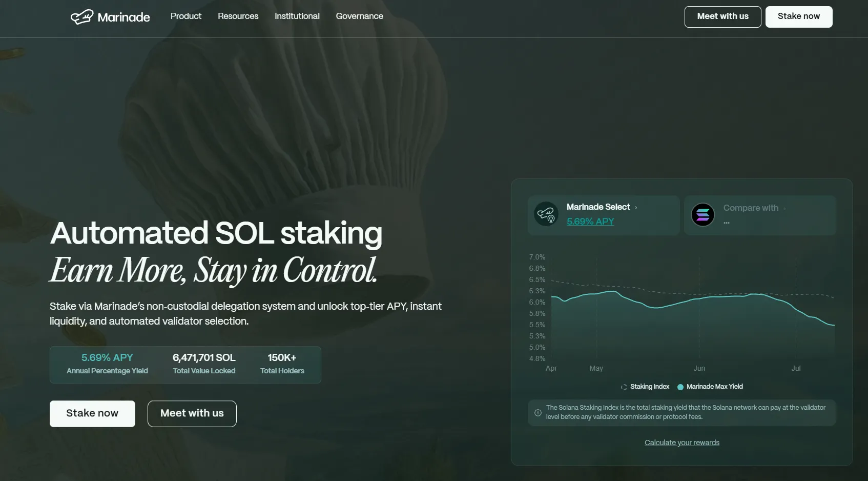Click Meet with us in the header
The image size is (868, 481).
pos(723,17)
